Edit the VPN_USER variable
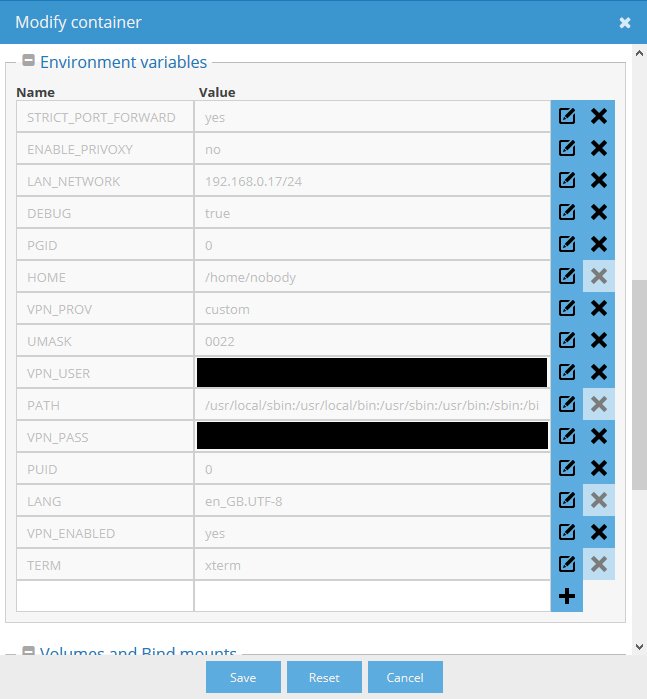647x699 pixels. coord(567,372)
